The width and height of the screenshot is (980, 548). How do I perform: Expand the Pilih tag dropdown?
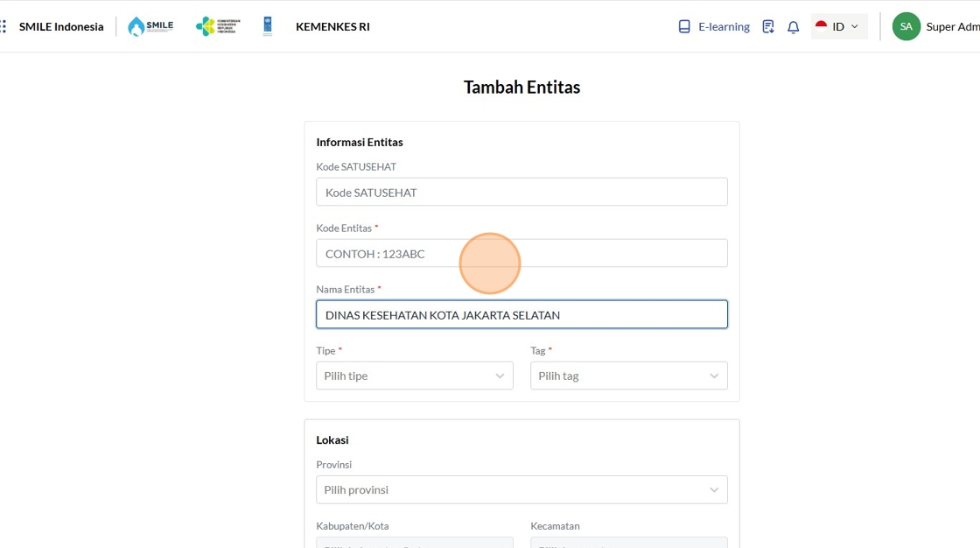[x=629, y=376]
